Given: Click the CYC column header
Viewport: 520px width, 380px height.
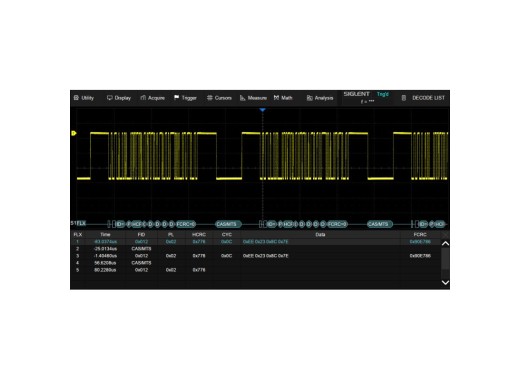Looking at the screenshot, I should (x=227, y=235).
